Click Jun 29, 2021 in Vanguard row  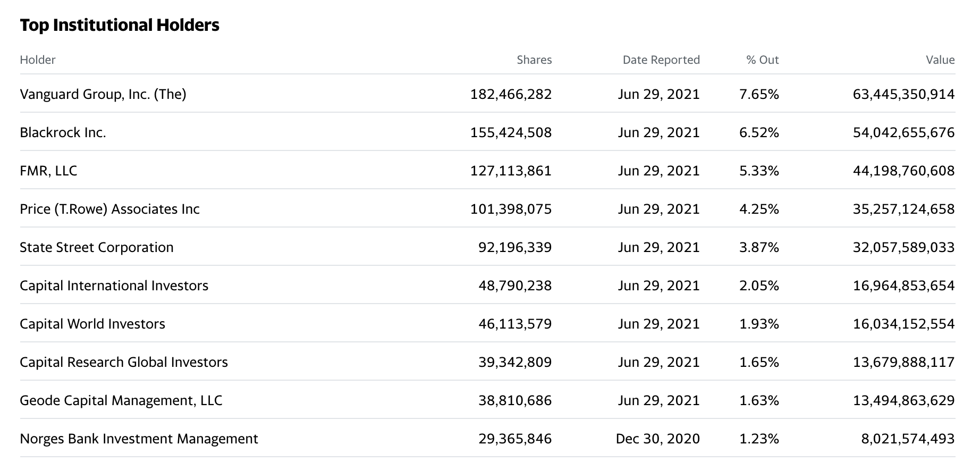[x=659, y=94]
